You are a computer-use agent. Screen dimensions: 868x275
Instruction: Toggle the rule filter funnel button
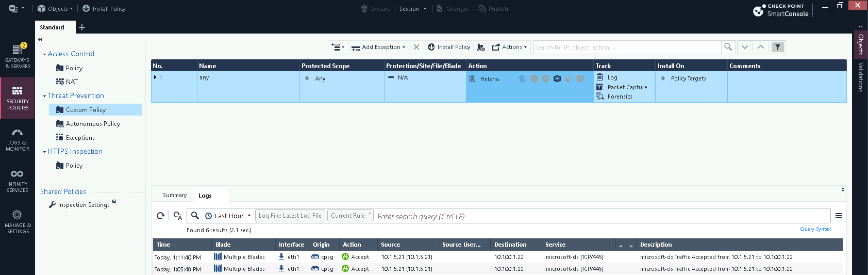tap(778, 47)
